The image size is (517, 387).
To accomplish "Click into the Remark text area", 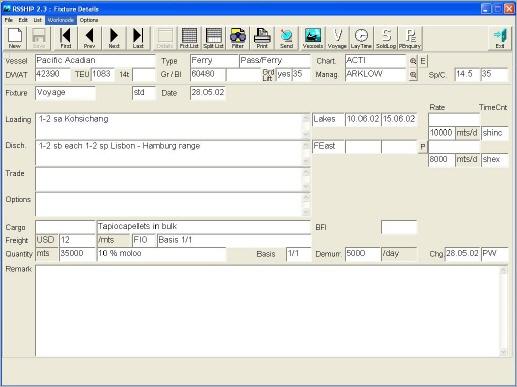I will (x=267, y=311).
